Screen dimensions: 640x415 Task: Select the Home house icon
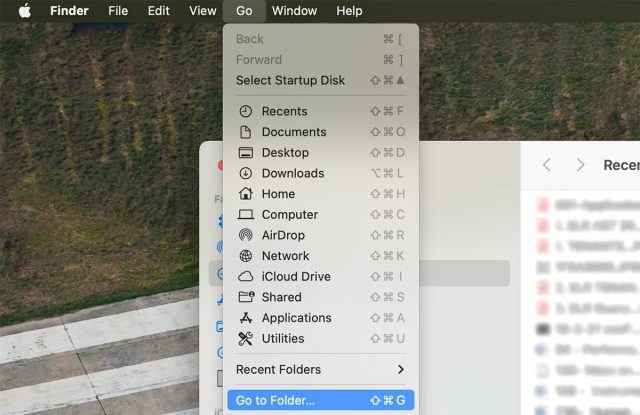[245, 194]
